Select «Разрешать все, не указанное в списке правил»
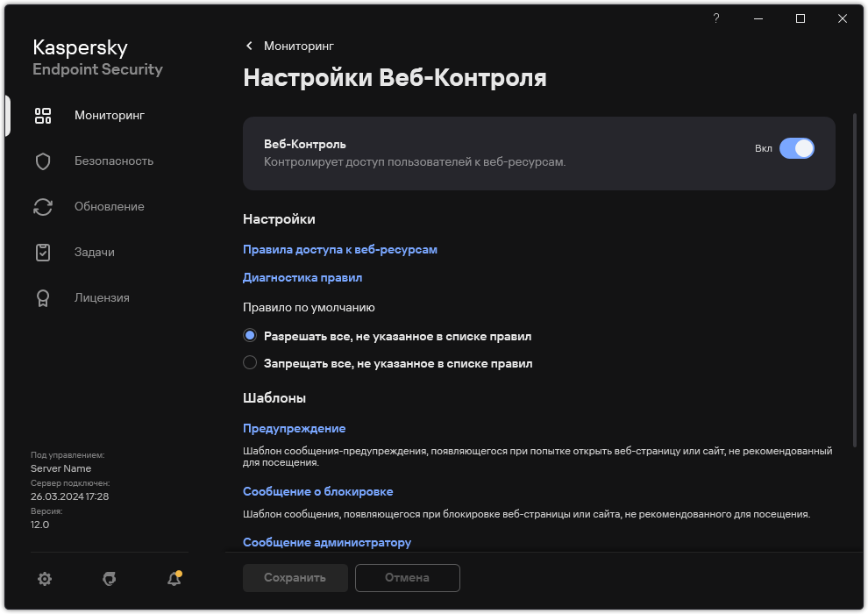 point(250,337)
